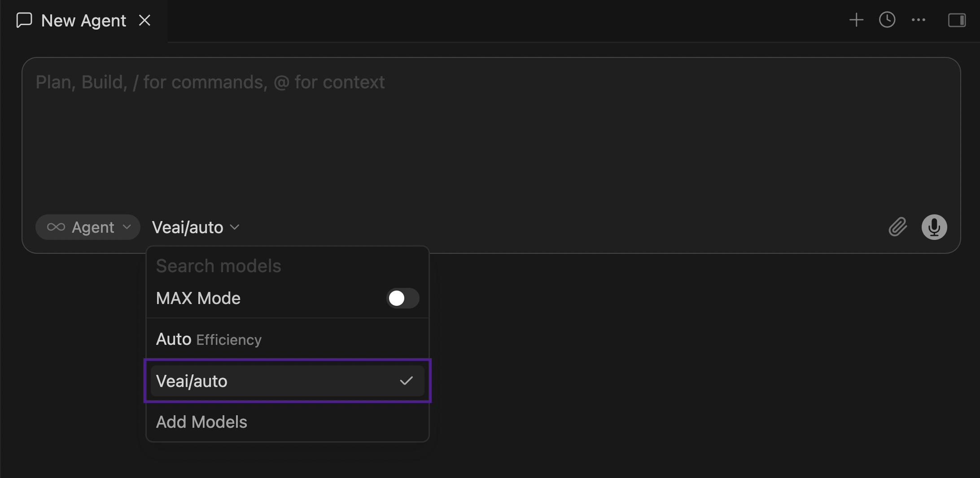
Task: Close the New Agent tab
Action: (x=144, y=20)
